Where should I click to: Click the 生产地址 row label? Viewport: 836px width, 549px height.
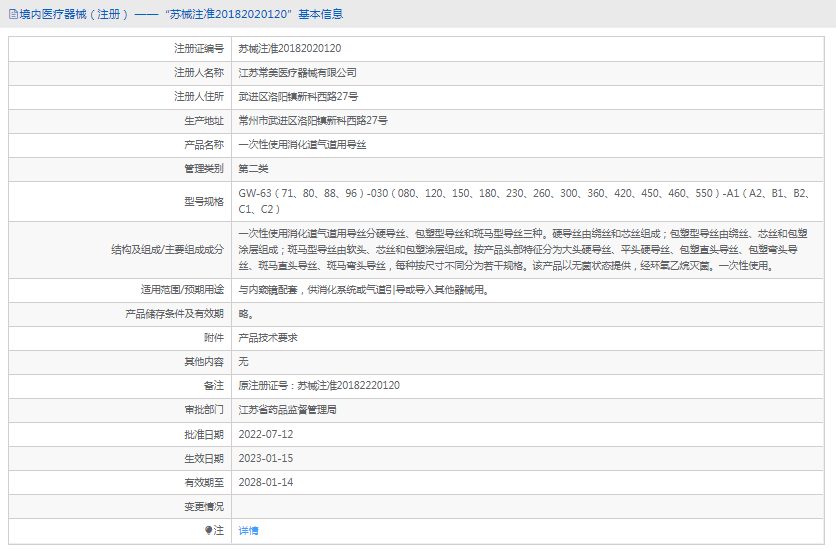coord(204,120)
